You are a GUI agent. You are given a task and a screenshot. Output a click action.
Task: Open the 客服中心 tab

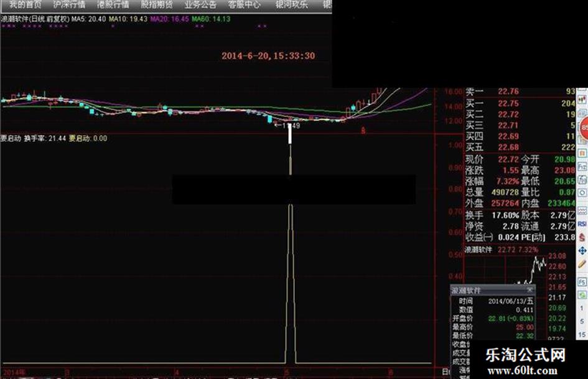244,4
